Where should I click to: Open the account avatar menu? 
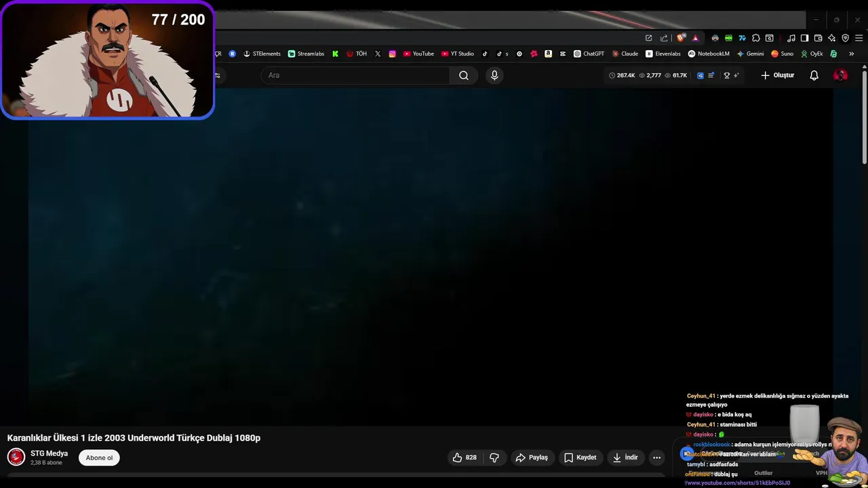(x=840, y=75)
